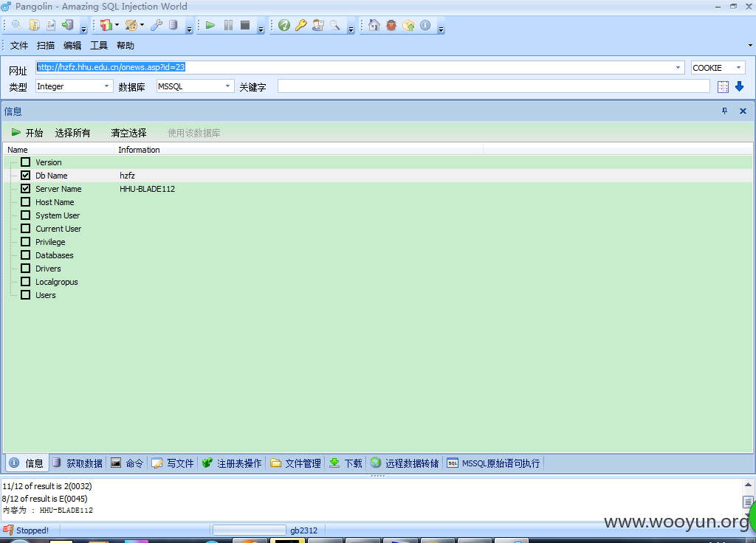
Task: Switch to the MSSQL原始语句执行 tab
Action: pyautogui.click(x=493, y=463)
